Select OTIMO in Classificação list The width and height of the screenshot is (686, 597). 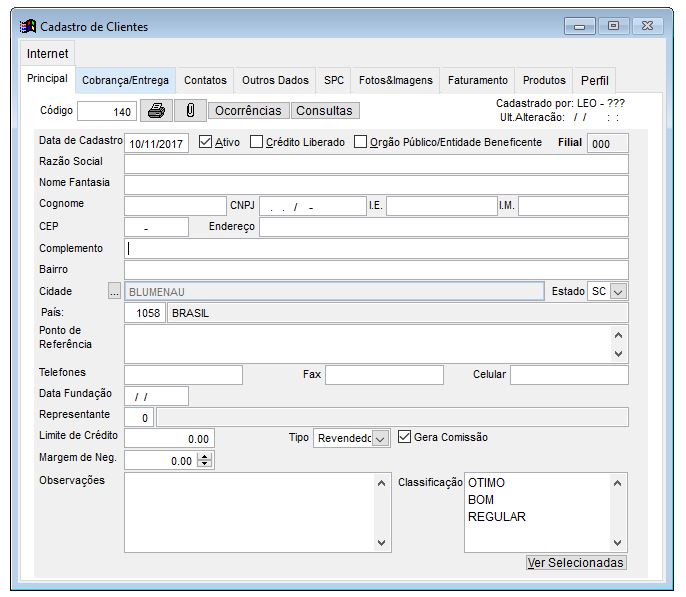(x=486, y=483)
